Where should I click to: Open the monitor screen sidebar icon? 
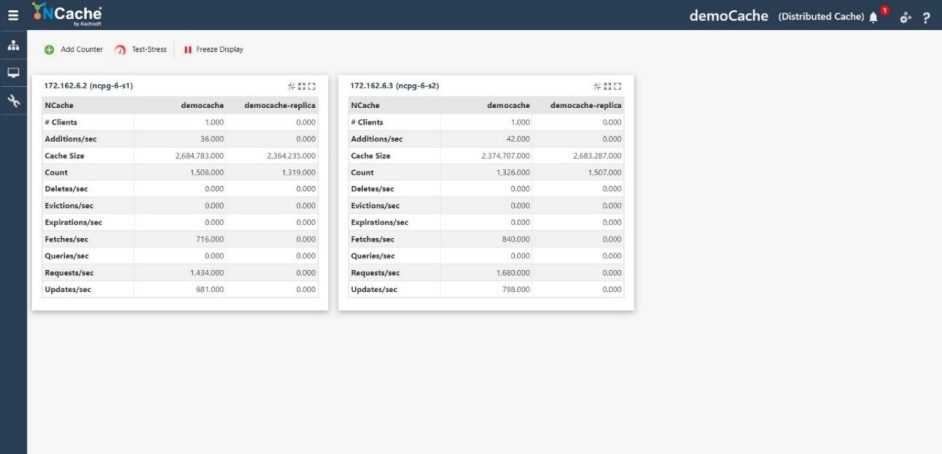coord(13,73)
